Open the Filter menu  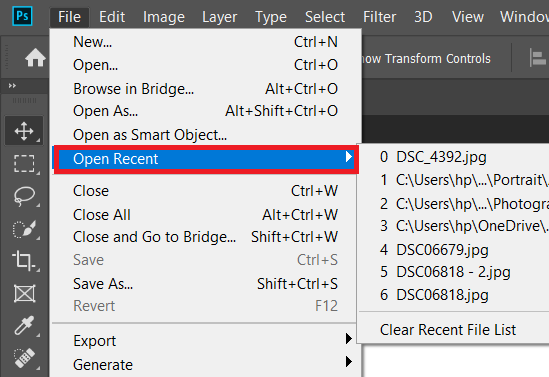pos(380,17)
